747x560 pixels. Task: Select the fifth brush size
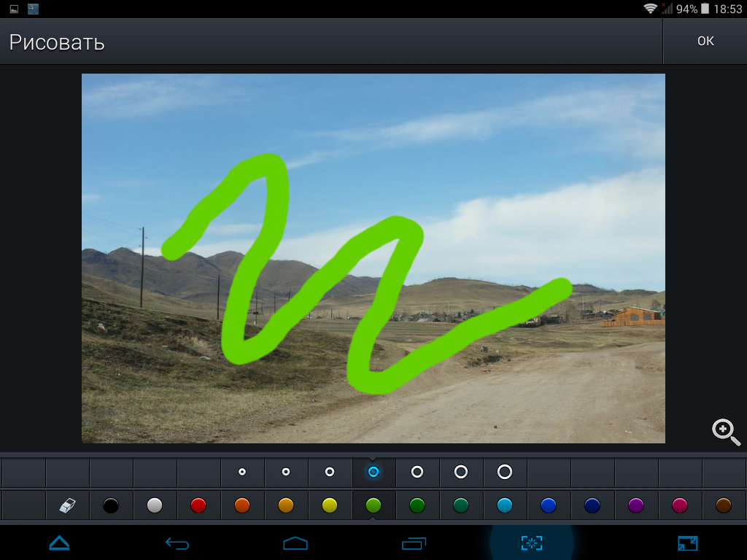pos(417,472)
